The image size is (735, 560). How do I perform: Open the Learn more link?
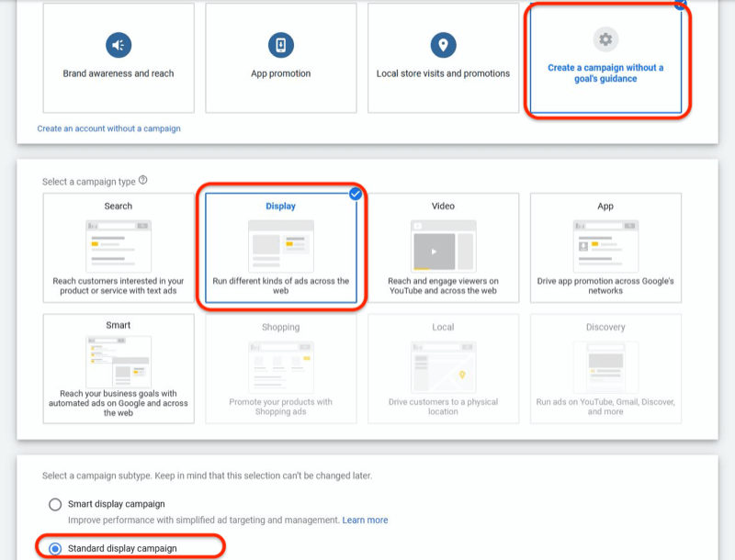click(365, 520)
